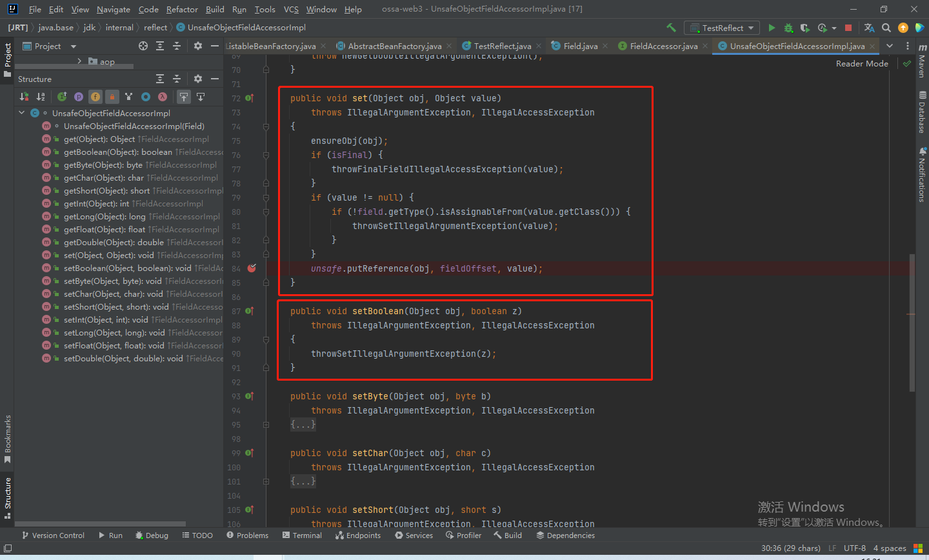Open the Terminal tool window

302,535
